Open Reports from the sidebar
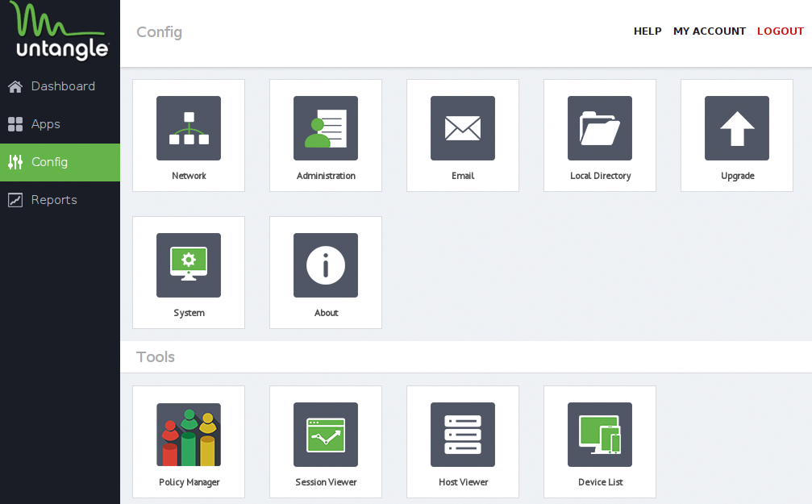This screenshot has height=504, width=812. point(60,200)
